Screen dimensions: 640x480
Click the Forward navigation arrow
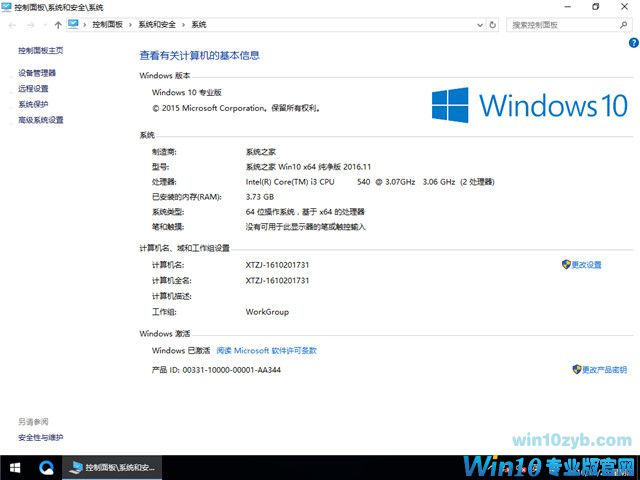[31, 25]
